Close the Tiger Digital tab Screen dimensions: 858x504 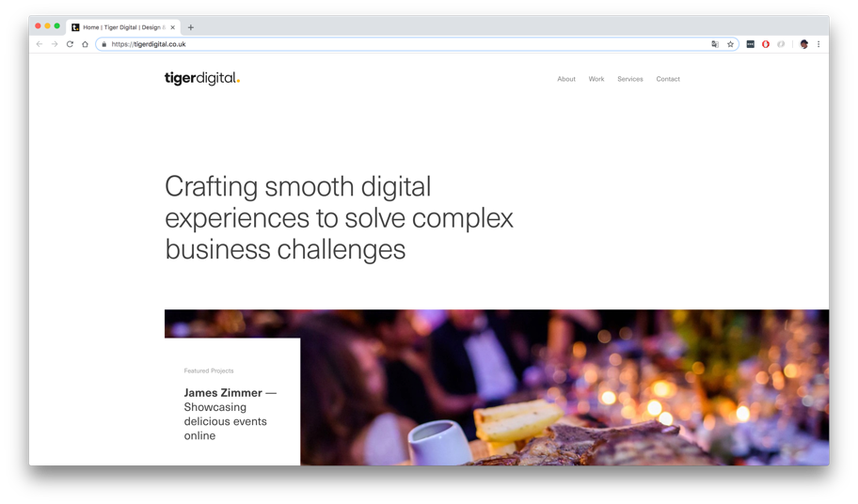click(x=172, y=27)
